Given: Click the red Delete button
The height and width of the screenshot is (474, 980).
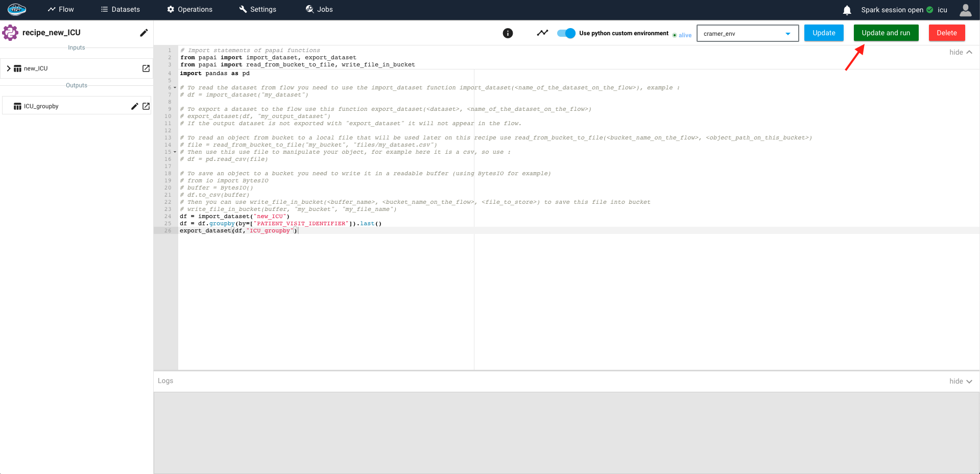Looking at the screenshot, I should click(946, 33).
